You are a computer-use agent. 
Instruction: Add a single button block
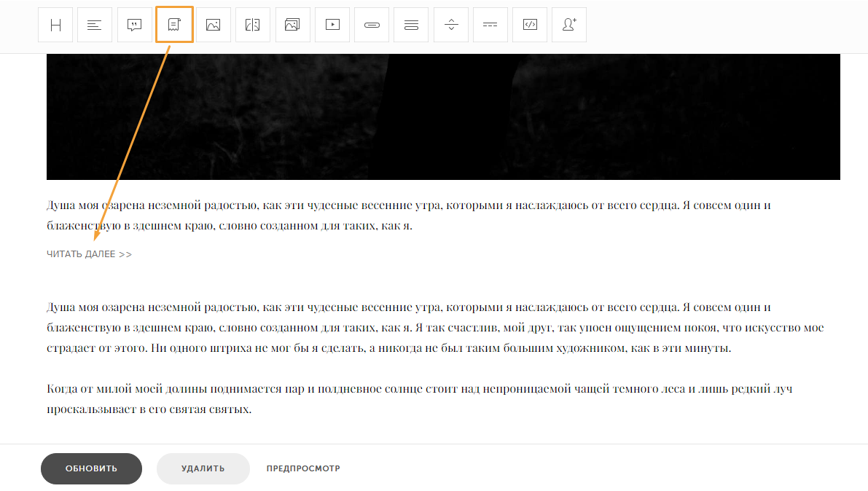372,25
